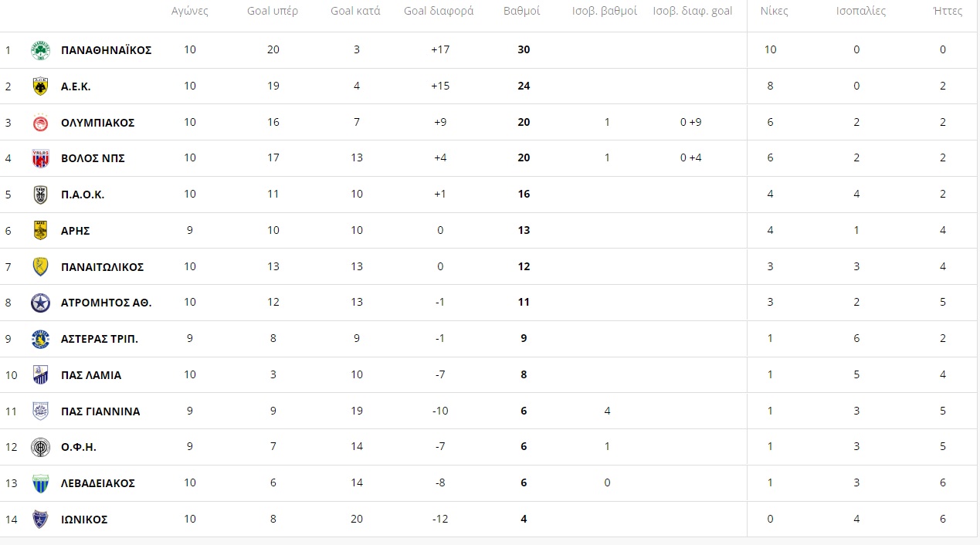Click the Goal διαφορά column header
Screen dimensions: 980x545
click(x=439, y=12)
